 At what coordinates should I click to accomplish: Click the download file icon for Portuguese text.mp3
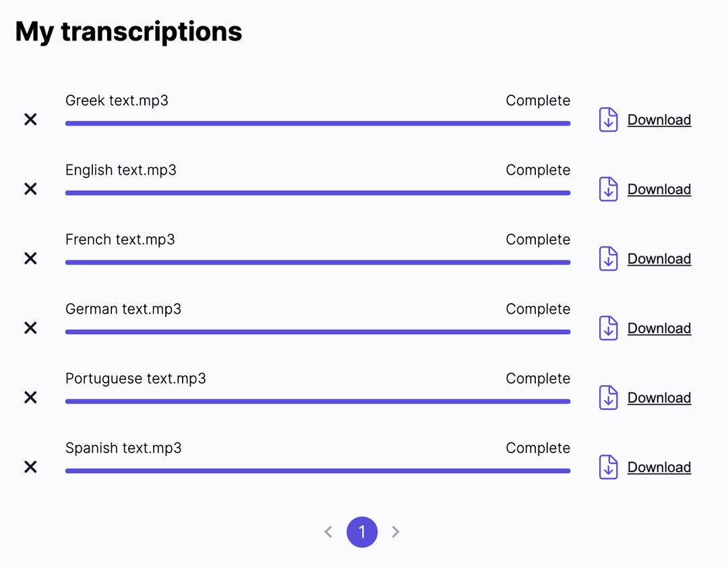coord(608,397)
